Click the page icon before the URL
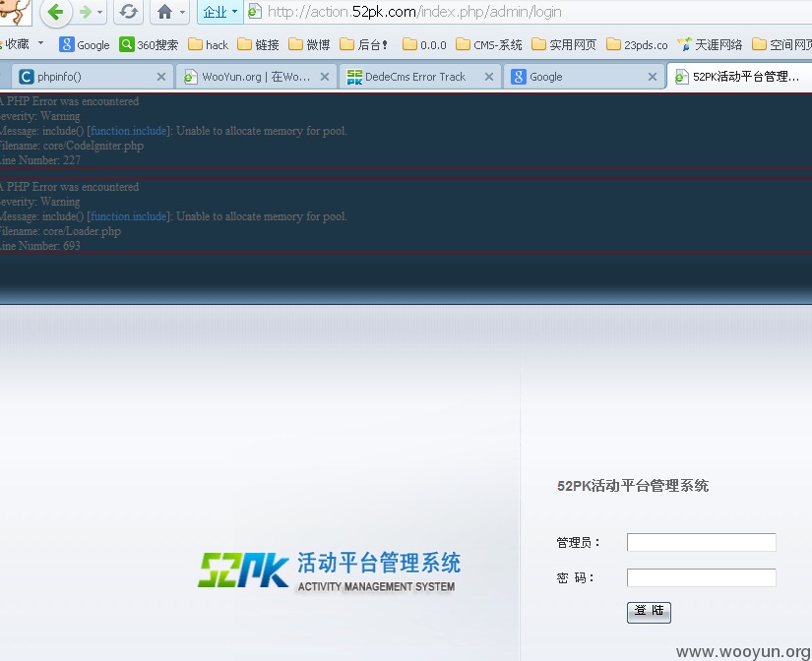812x661 pixels. (254, 11)
